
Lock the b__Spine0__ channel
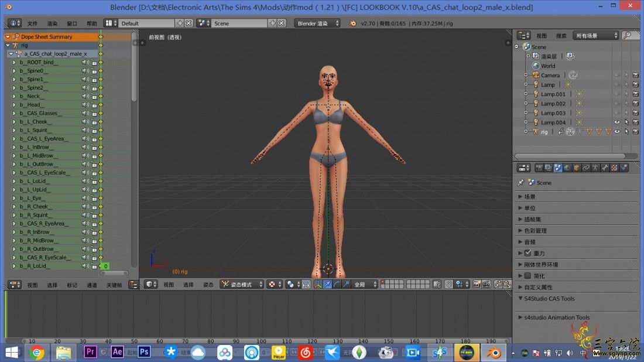(94, 71)
